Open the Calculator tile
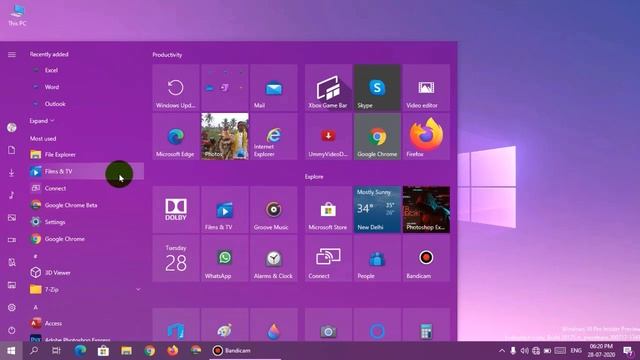The height and width of the screenshot is (360, 640). (426, 325)
